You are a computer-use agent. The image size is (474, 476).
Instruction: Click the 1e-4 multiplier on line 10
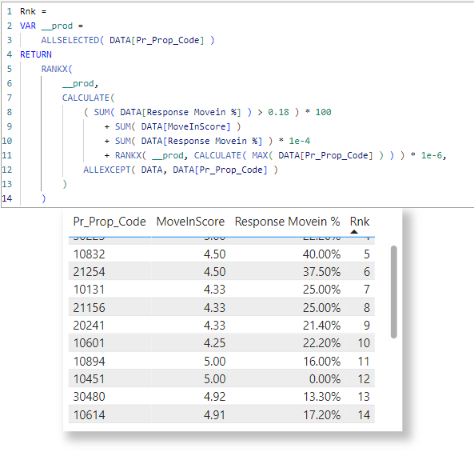(300, 141)
